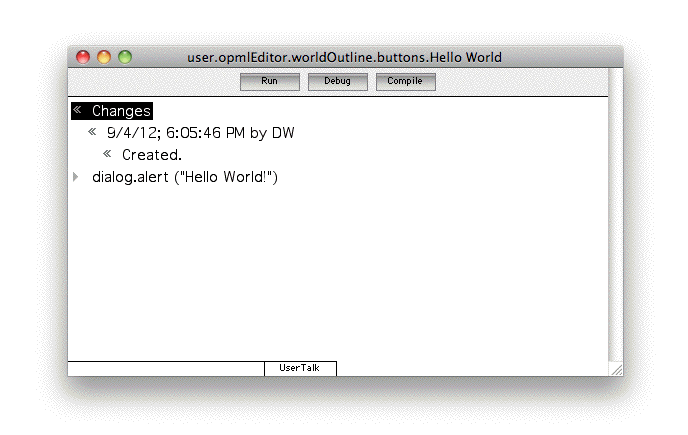Click the empty status field left of UserTalk

(x=166, y=369)
